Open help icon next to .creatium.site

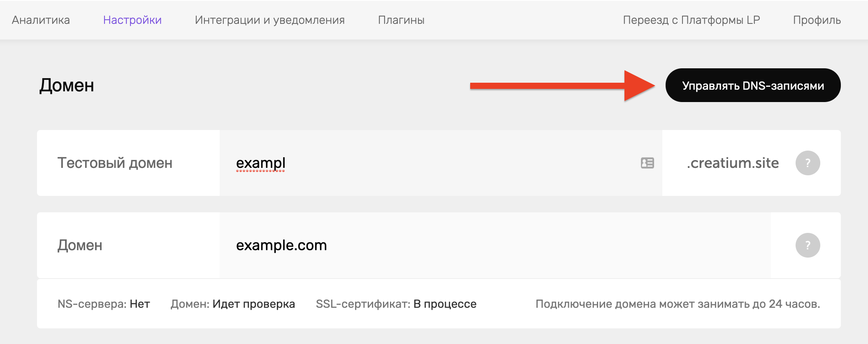(808, 163)
